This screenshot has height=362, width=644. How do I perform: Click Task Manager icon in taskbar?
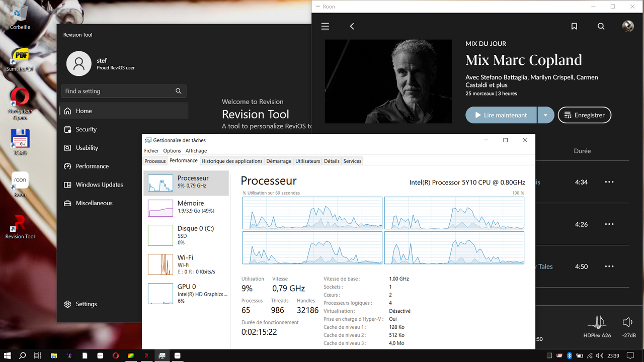pyautogui.click(x=162, y=356)
